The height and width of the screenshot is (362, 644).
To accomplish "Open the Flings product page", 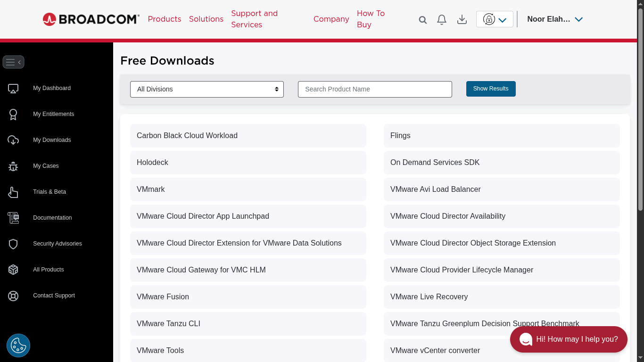I will [x=400, y=135].
